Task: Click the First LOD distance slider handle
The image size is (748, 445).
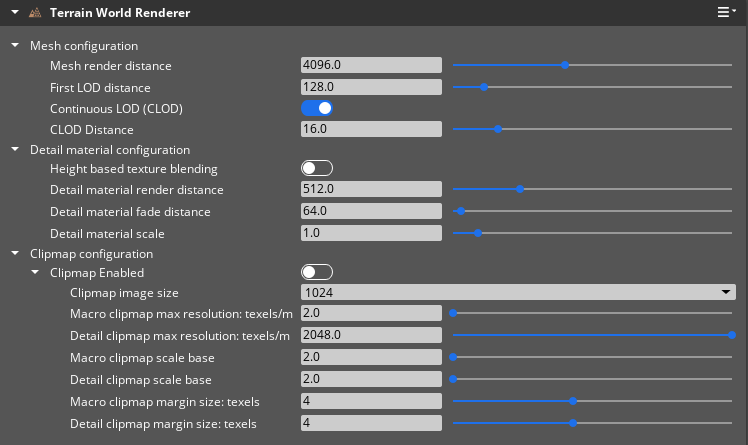Action: click(484, 87)
